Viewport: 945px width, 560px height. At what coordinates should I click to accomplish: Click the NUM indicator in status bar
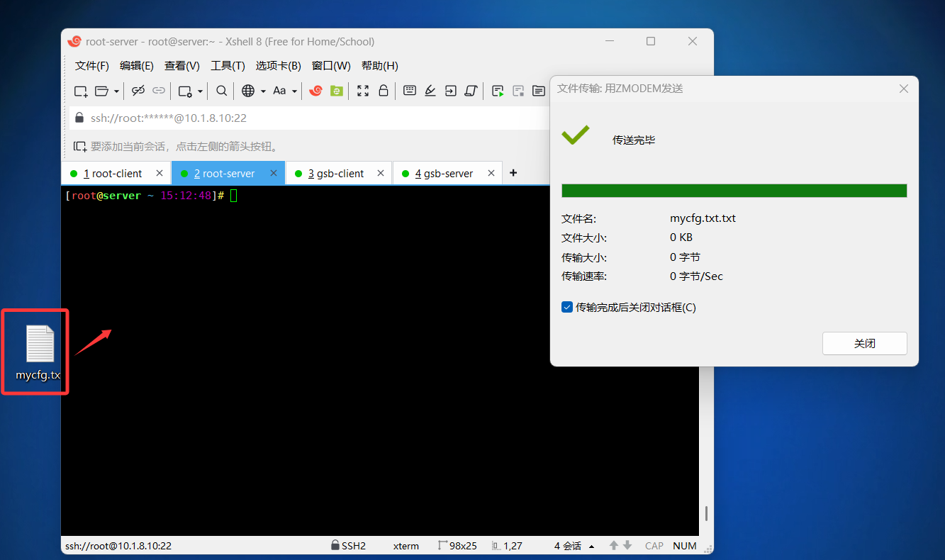[685, 546]
